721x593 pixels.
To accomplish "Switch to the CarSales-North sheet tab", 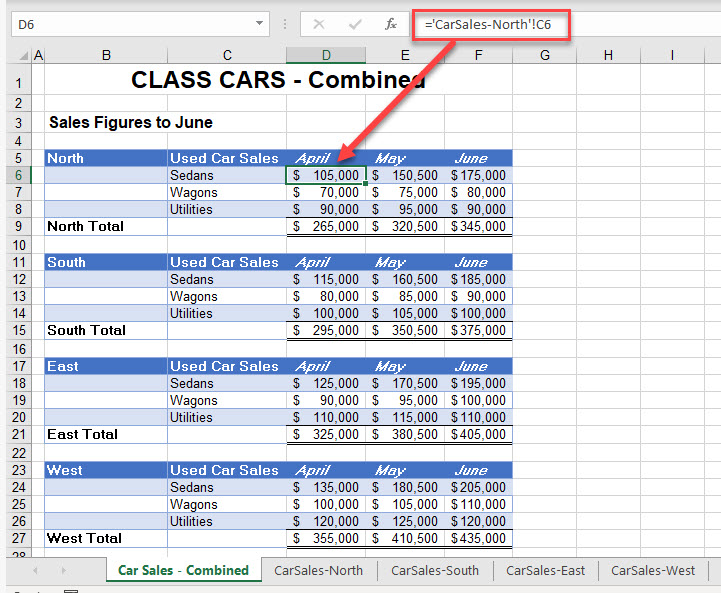I will [x=318, y=570].
